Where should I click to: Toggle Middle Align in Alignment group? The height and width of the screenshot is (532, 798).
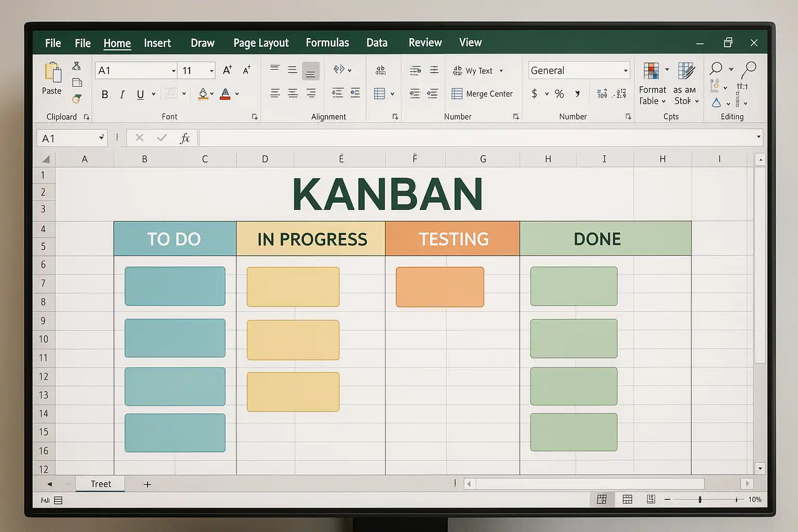[x=292, y=70]
